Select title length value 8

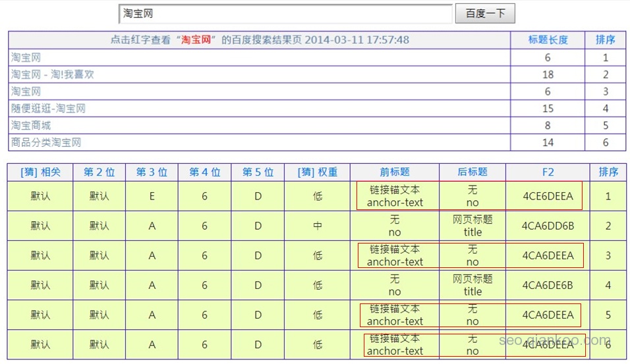(548, 126)
